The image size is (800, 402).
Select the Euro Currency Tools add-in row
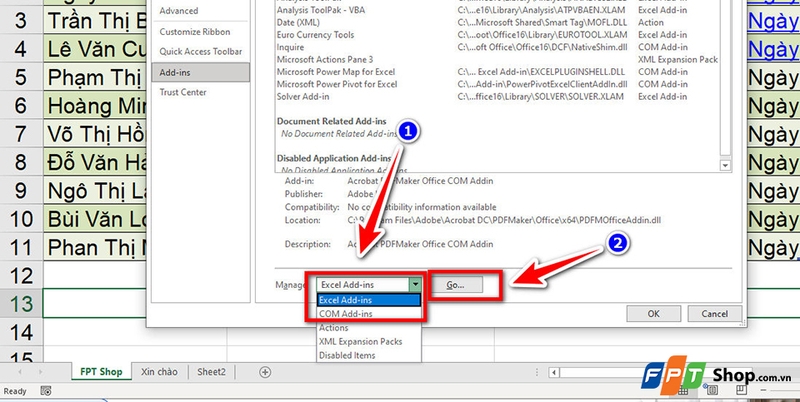coord(497,35)
